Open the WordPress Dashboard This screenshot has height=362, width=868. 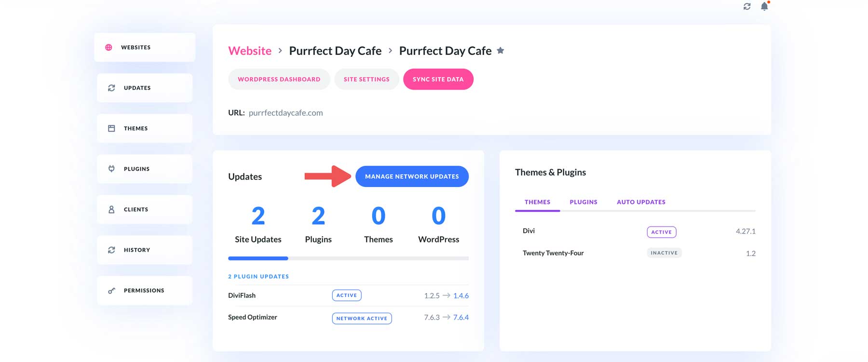tap(279, 79)
